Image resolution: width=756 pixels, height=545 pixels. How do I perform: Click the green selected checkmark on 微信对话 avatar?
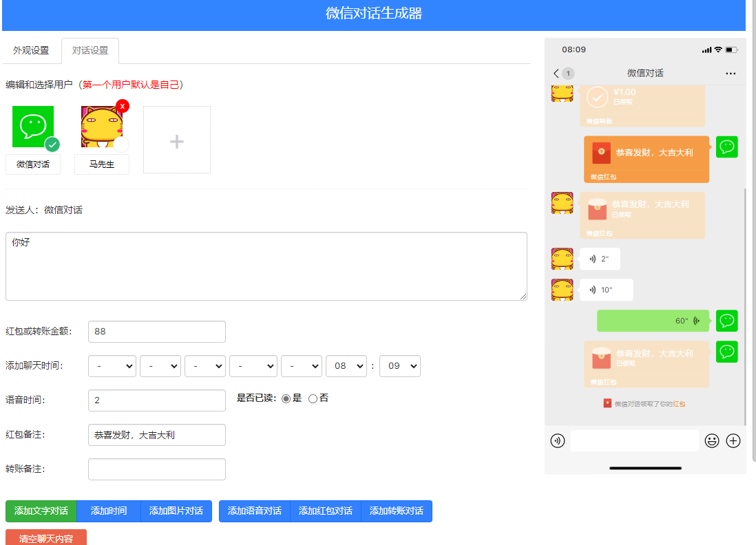point(52,144)
